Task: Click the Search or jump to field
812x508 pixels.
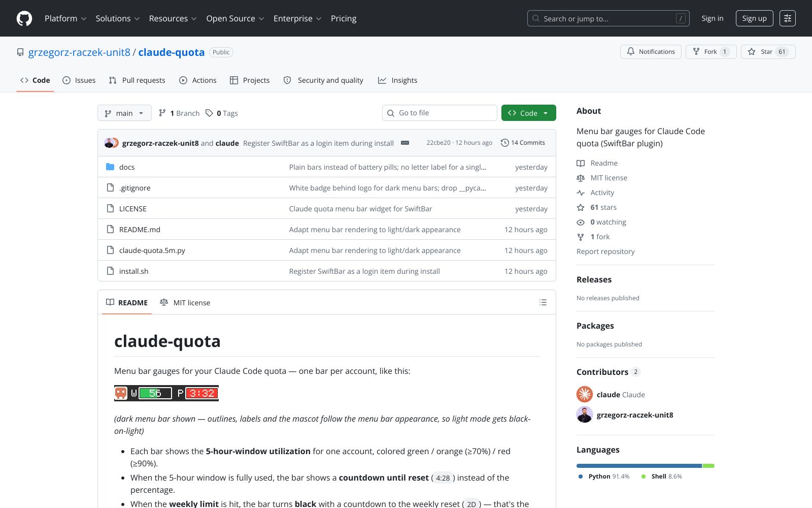Action: (x=608, y=18)
